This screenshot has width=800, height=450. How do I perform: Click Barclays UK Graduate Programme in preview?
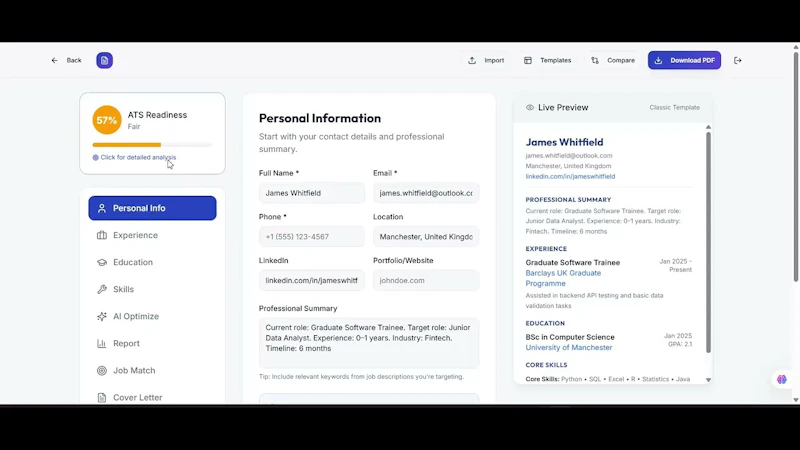point(563,278)
